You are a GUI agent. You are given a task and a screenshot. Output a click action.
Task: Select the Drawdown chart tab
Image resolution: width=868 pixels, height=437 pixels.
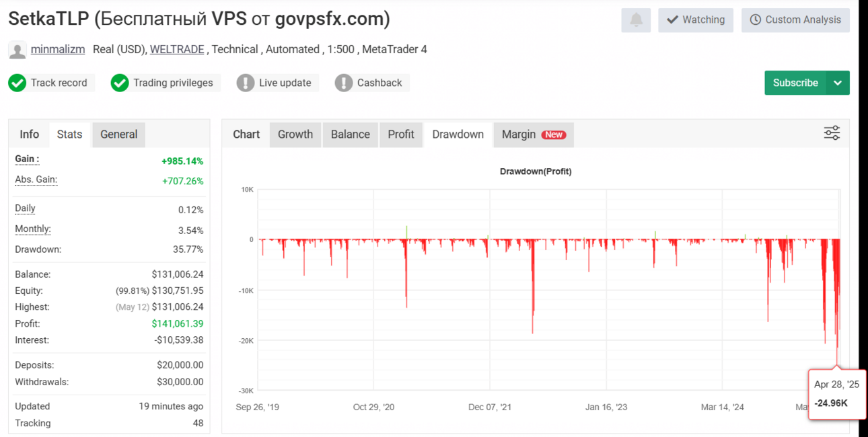(x=458, y=134)
